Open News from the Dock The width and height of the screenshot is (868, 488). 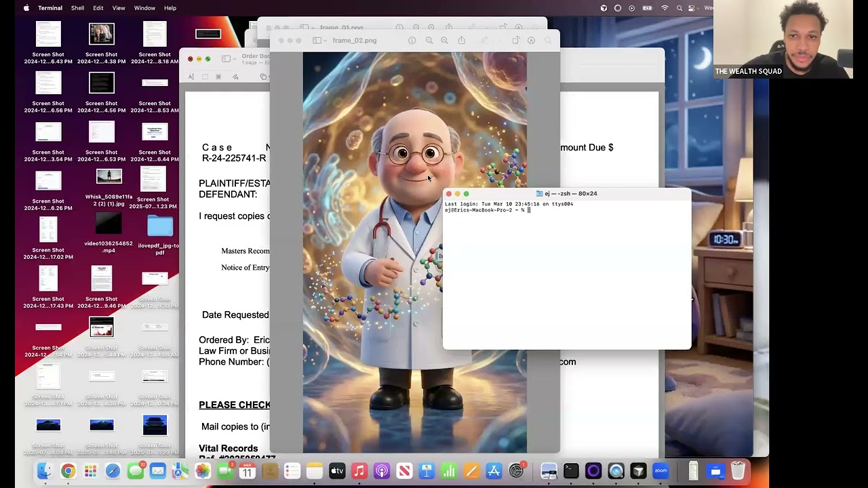404,471
